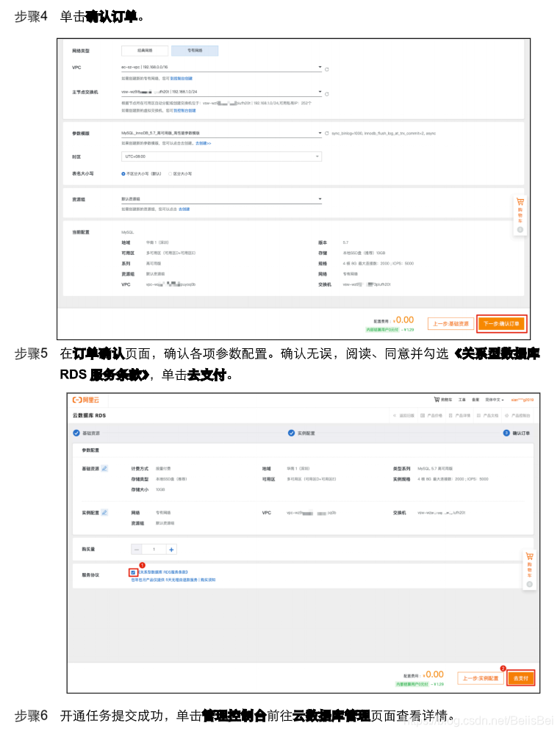Select 专有网络 network type option
560x734 pixels.
(x=195, y=51)
